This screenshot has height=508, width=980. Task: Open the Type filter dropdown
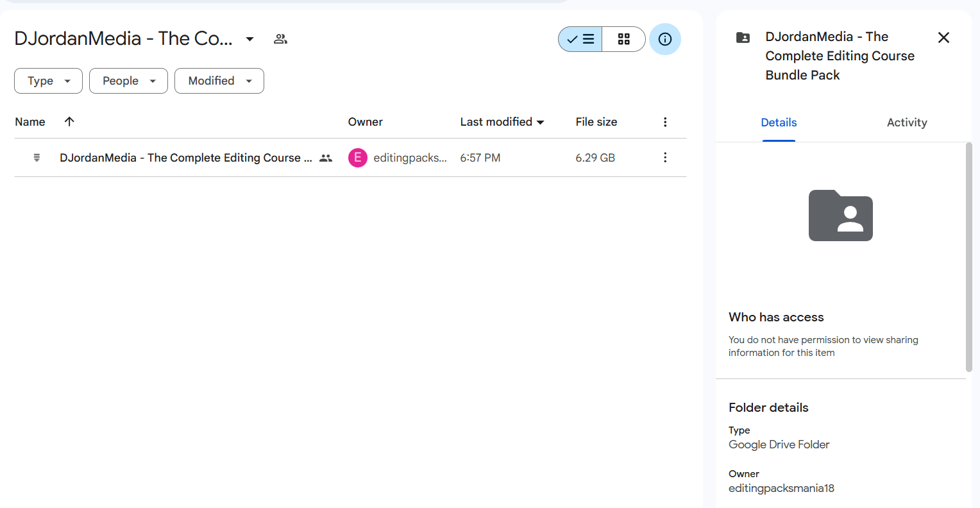click(x=49, y=81)
